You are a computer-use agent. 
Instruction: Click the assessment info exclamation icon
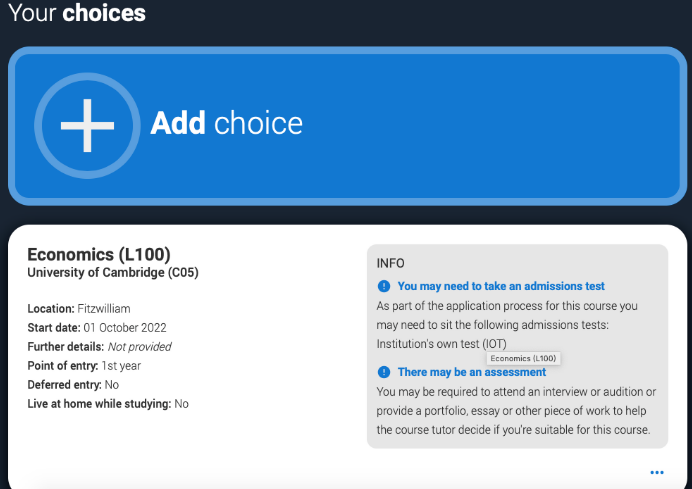point(384,372)
